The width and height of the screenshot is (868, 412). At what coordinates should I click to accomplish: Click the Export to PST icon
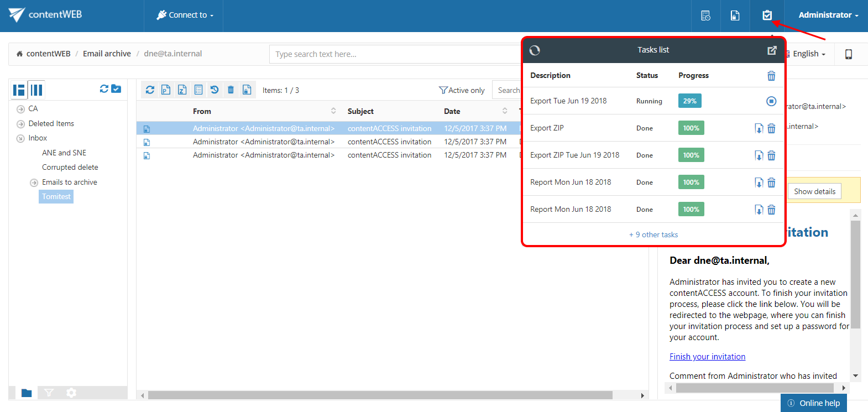click(x=166, y=90)
